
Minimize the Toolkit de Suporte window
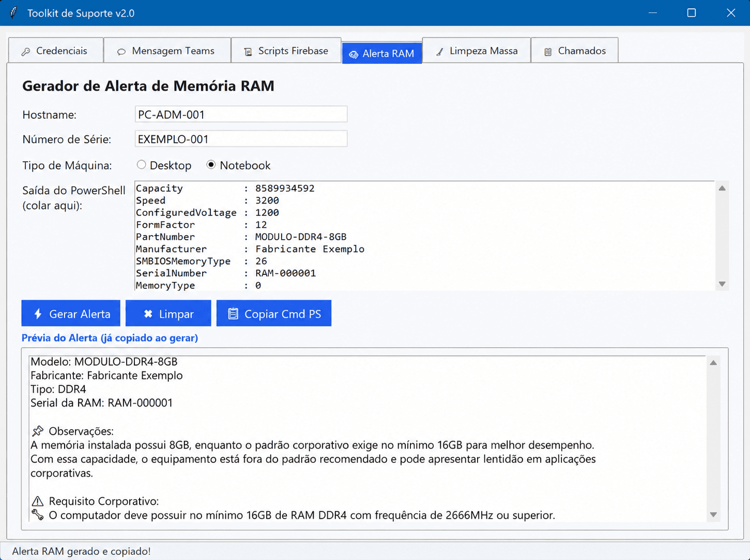(653, 13)
